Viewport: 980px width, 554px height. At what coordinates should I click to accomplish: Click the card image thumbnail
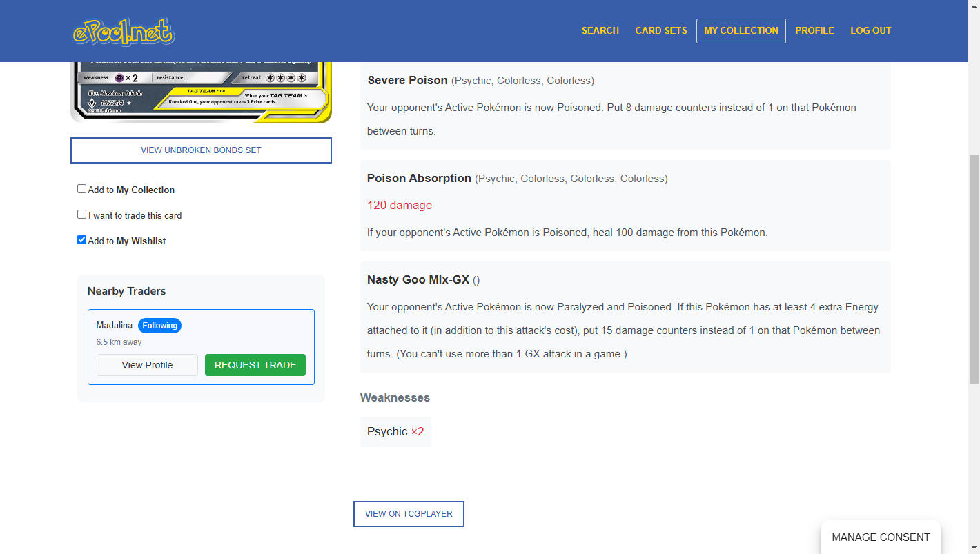[x=201, y=92]
